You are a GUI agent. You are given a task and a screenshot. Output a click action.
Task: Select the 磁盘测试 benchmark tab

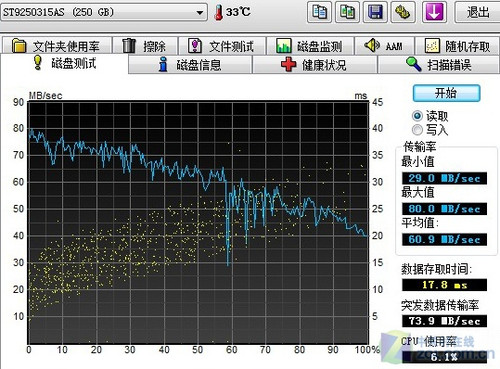(x=65, y=63)
